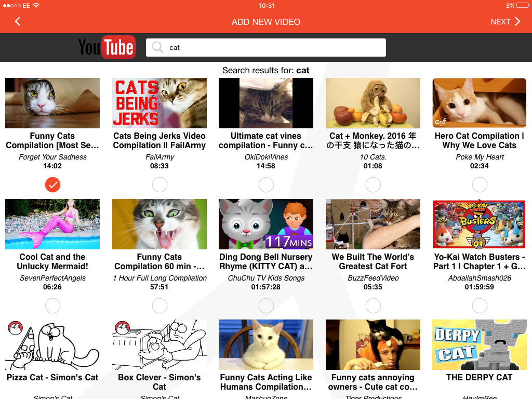Click title 'We Built The World's Greatest Cat Fort'

(x=373, y=262)
